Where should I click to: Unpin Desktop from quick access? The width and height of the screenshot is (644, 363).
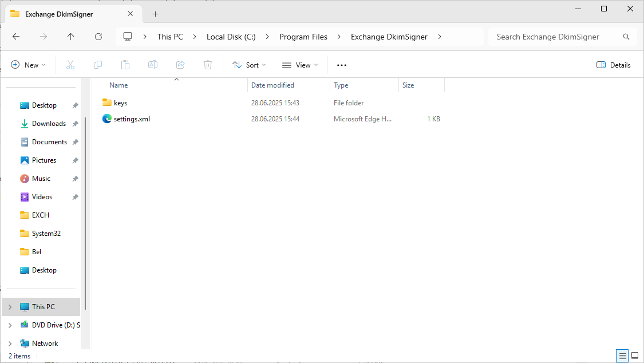coord(75,105)
